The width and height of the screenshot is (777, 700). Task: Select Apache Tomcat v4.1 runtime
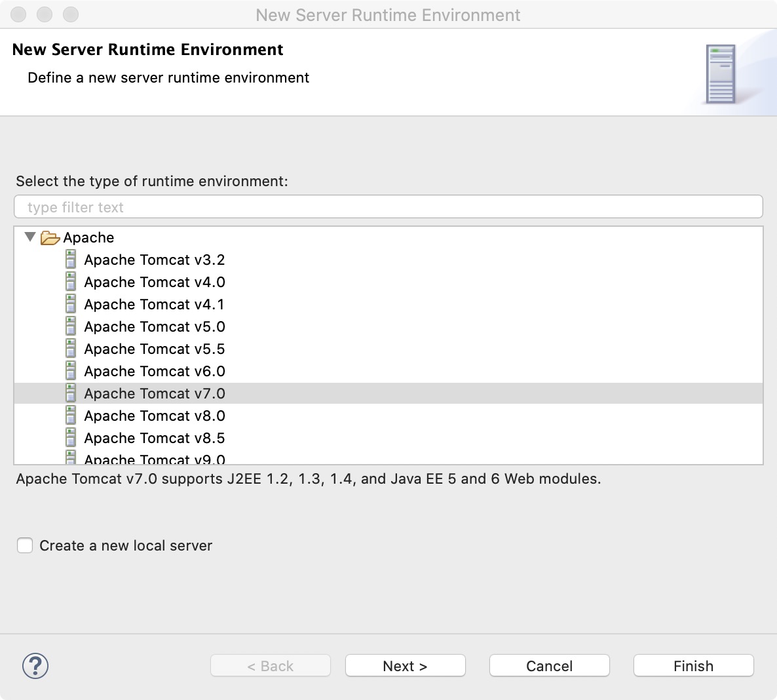coord(154,304)
